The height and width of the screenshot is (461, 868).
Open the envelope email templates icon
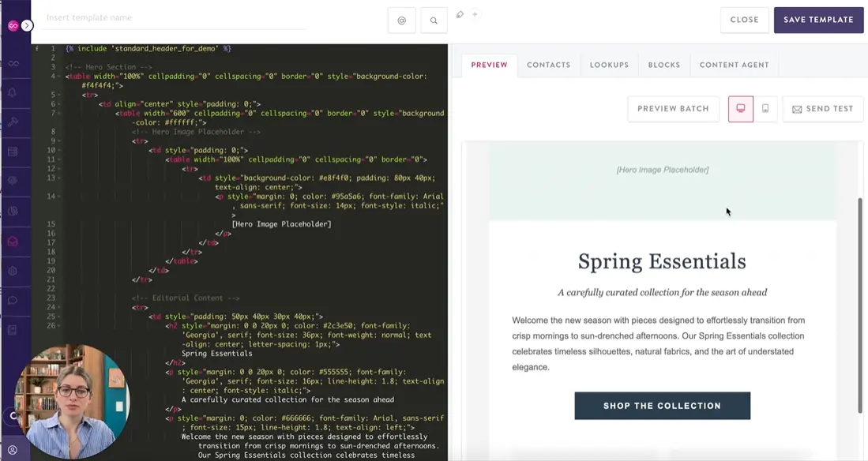tap(13, 242)
